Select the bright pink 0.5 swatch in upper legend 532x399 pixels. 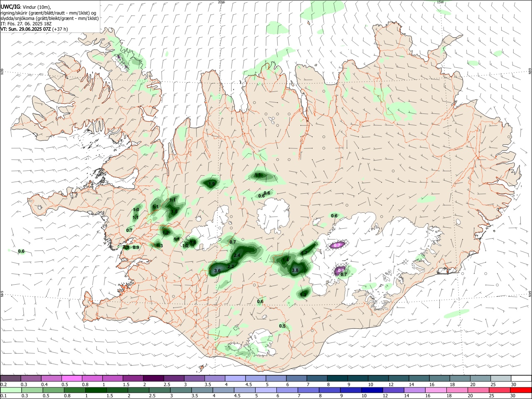[x=71, y=379]
